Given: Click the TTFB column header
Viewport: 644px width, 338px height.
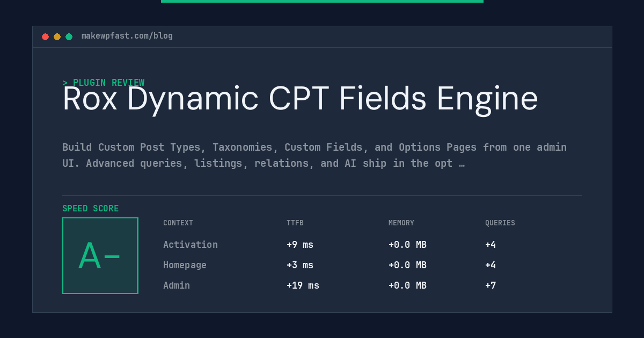Looking at the screenshot, I should click(295, 223).
